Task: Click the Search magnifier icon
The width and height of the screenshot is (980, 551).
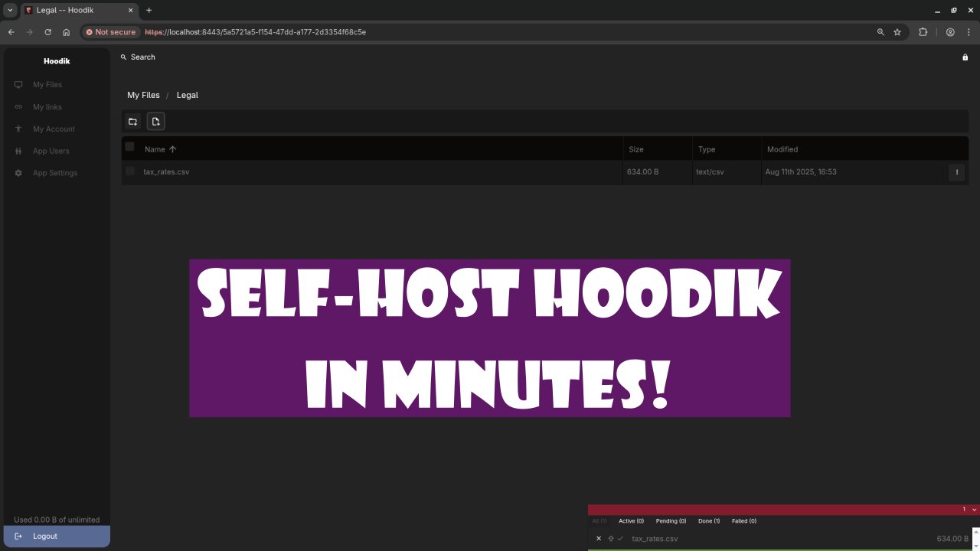Action: pos(123,57)
